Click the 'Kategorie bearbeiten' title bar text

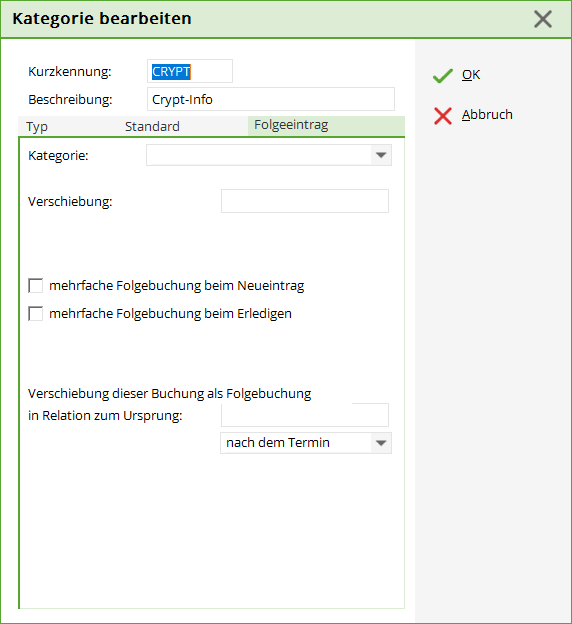pos(102,19)
